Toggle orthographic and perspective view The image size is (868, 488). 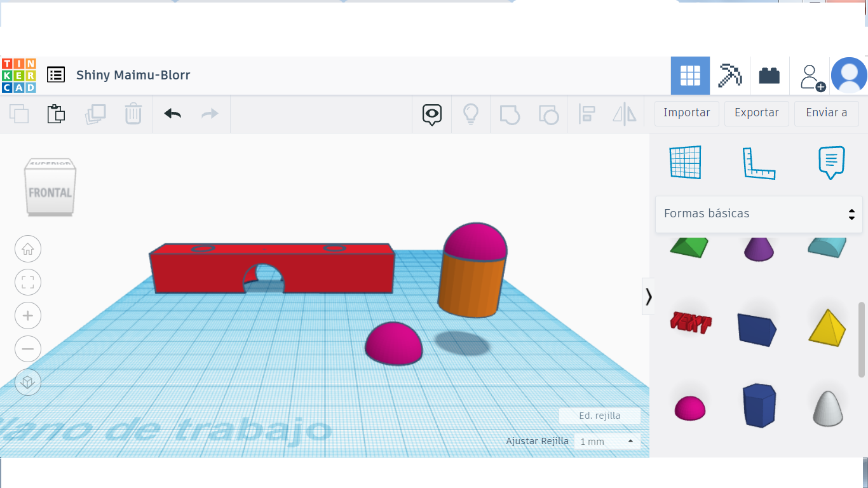[x=28, y=382]
